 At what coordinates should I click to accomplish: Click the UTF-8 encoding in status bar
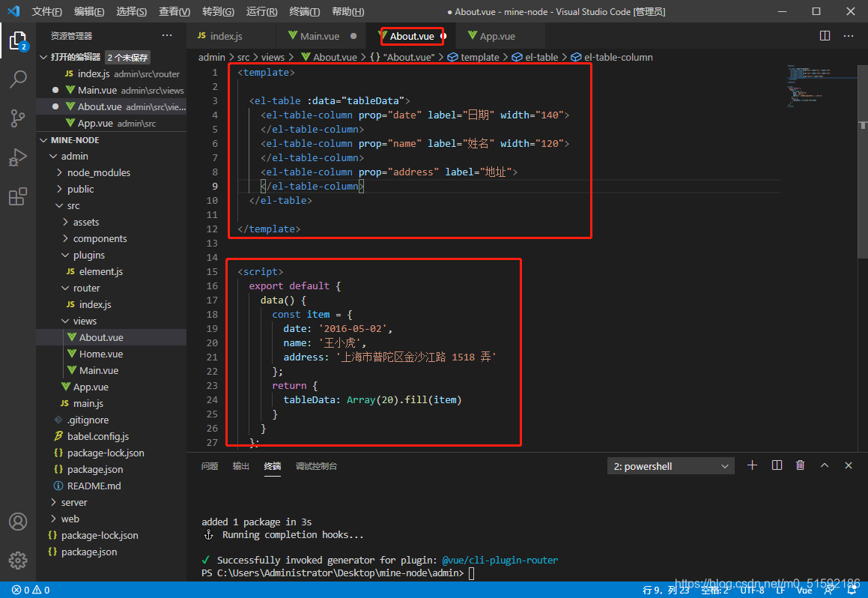(752, 590)
